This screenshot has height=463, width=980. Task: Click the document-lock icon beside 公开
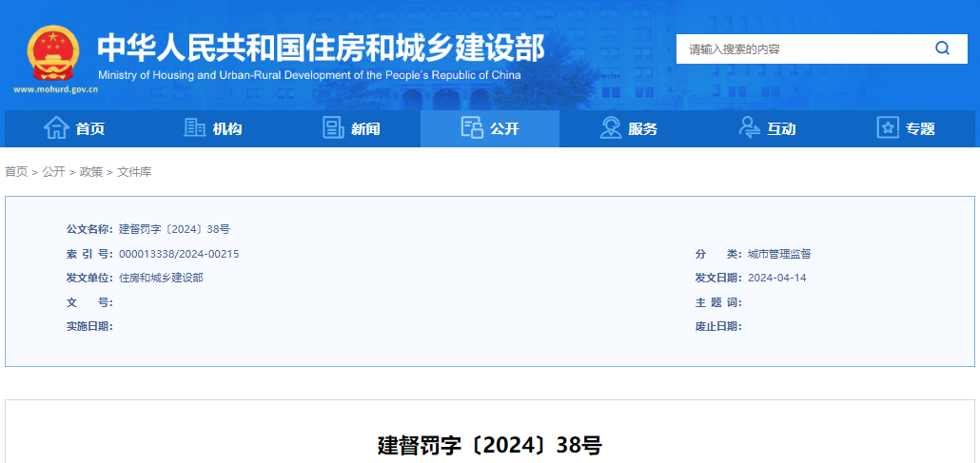point(472,128)
